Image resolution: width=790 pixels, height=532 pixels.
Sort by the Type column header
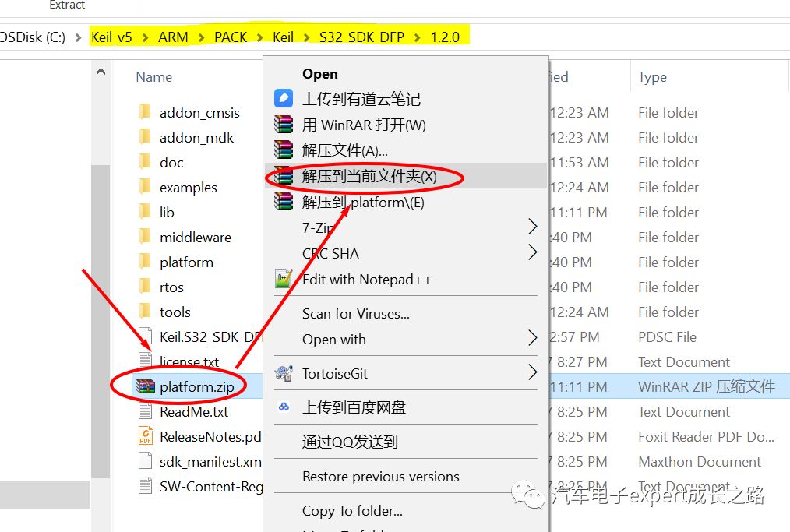tap(652, 77)
